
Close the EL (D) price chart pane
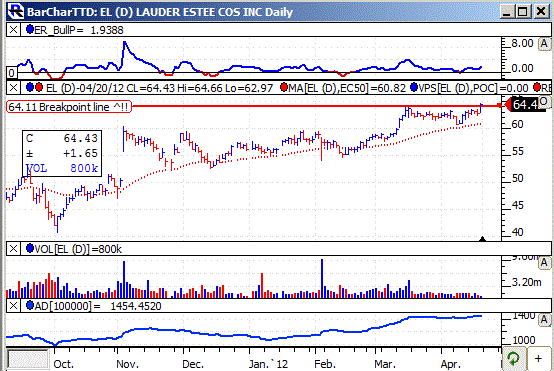(x=13, y=88)
